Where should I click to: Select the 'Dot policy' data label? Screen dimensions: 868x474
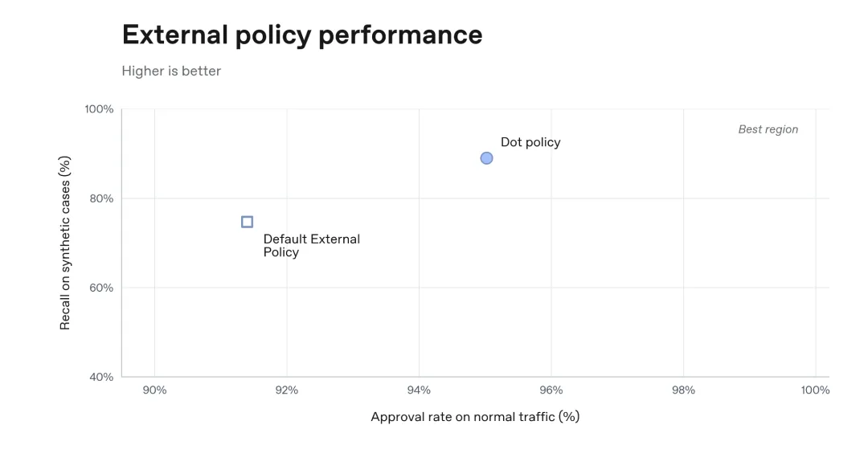pyautogui.click(x=530, y=142)
